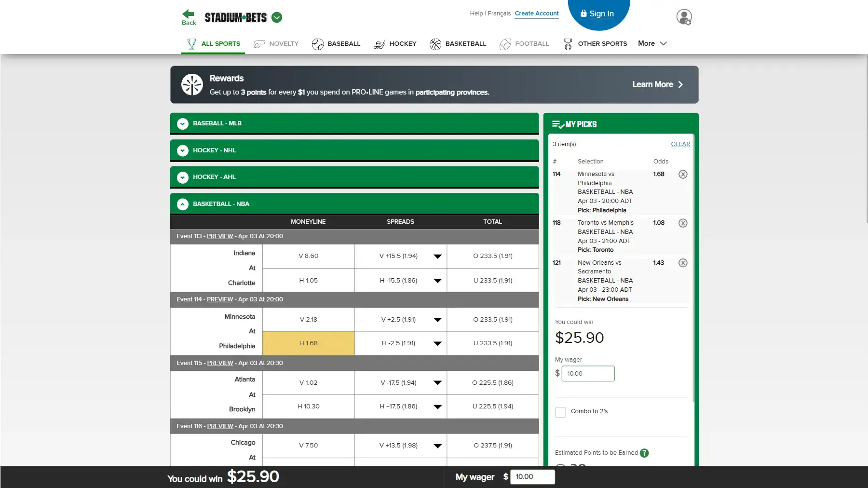
Task: Open Estimated Points help question icon
Action: (644, 453)
